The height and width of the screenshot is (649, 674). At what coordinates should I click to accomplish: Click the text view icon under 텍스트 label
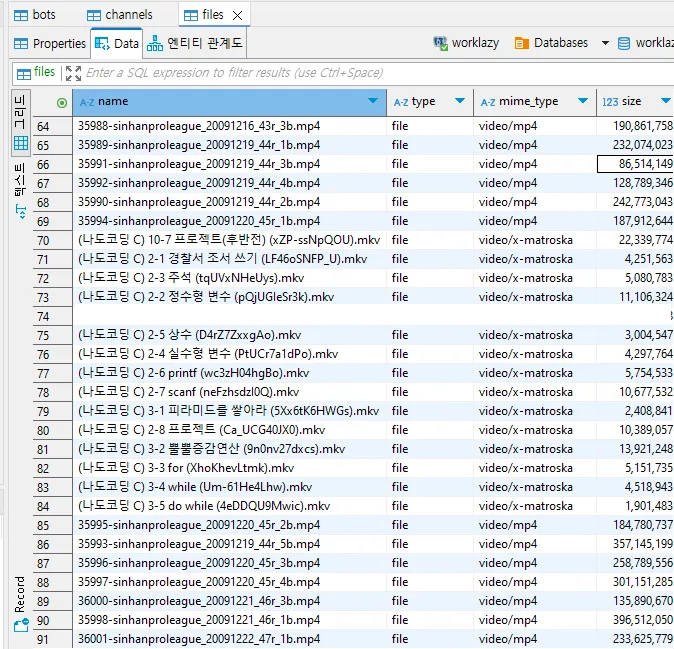click(x=21, y=211)
